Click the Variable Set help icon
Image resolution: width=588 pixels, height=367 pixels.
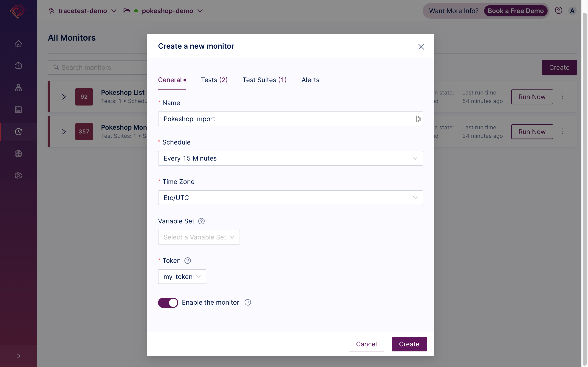tap(201, 221)
